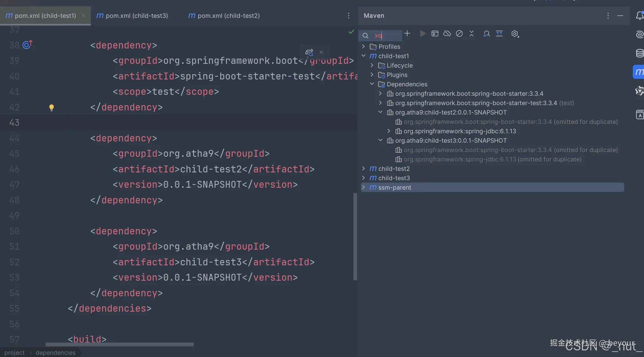The height and width of the screenshot is (357, 644).
Task: Click Collapse All icon in Maven toolbar
Action: click(472, 33)
